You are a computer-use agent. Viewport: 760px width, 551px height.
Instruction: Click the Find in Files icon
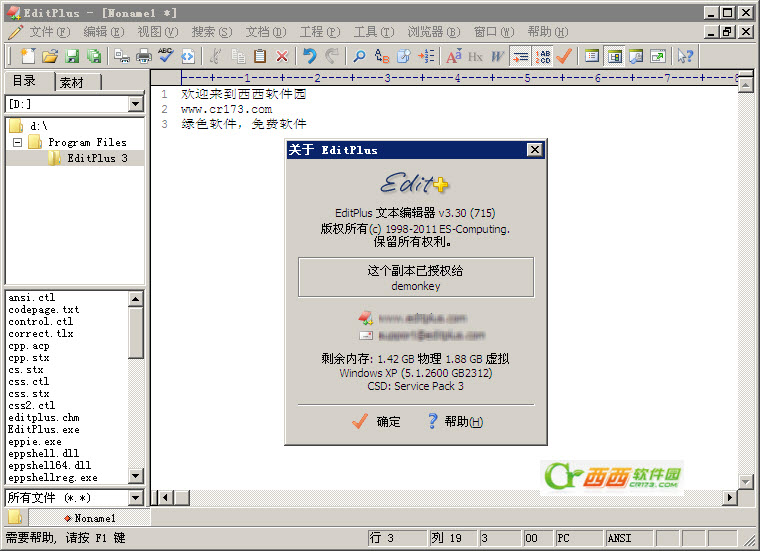point(404,56)
